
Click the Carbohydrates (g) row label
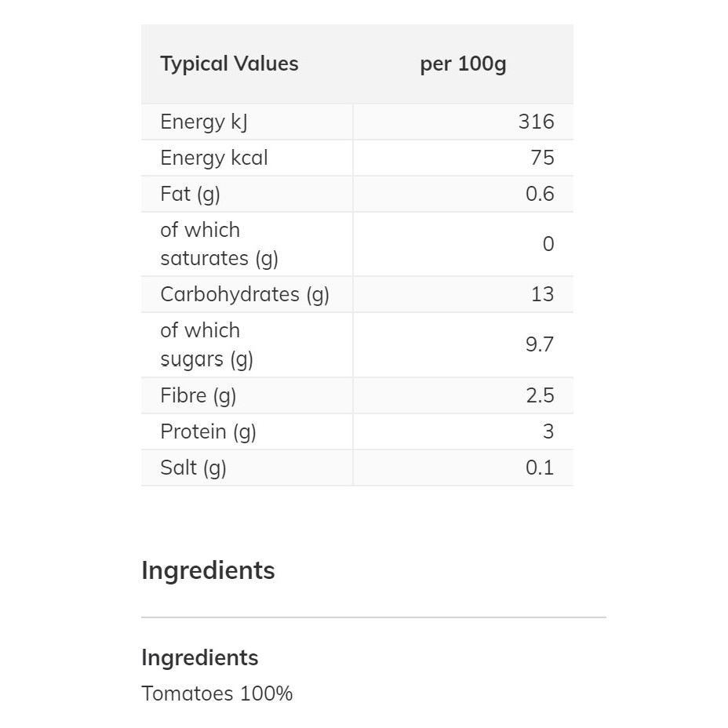pyautogui.click(x=245, y=294)
